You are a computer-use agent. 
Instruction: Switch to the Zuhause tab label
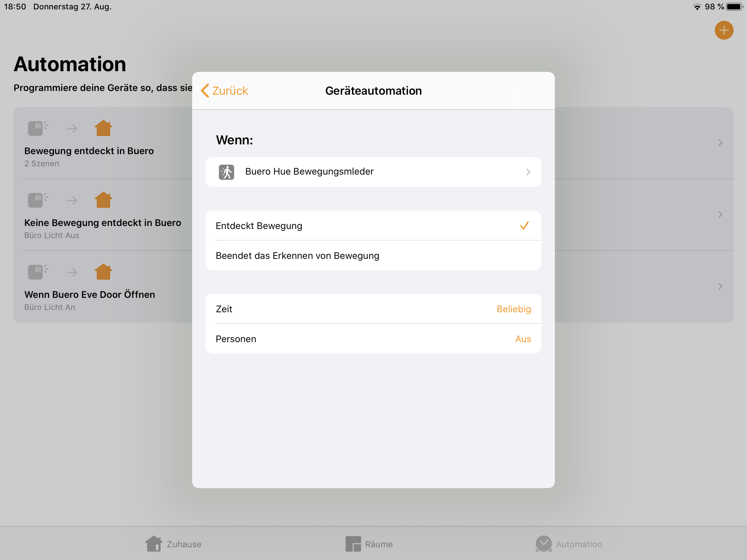[x=184, y=544]
